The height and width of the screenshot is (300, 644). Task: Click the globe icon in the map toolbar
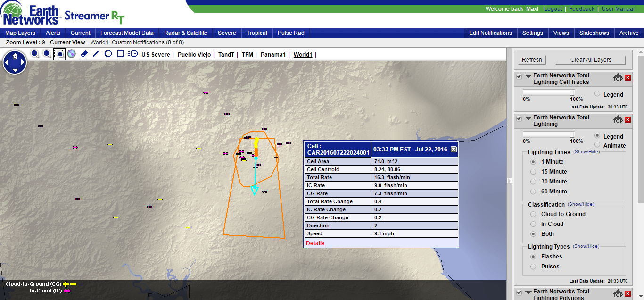tap(72, 54)
